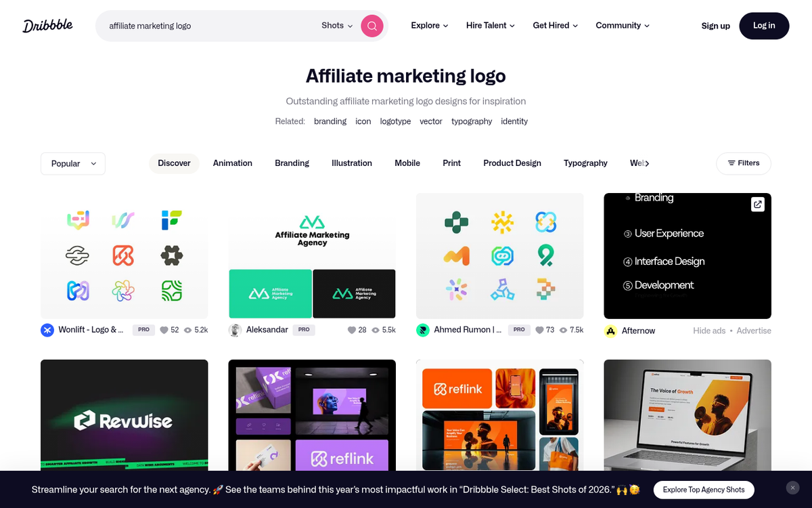
Task: Open the Shots search scope dropdown
Action: click(336, 26)
